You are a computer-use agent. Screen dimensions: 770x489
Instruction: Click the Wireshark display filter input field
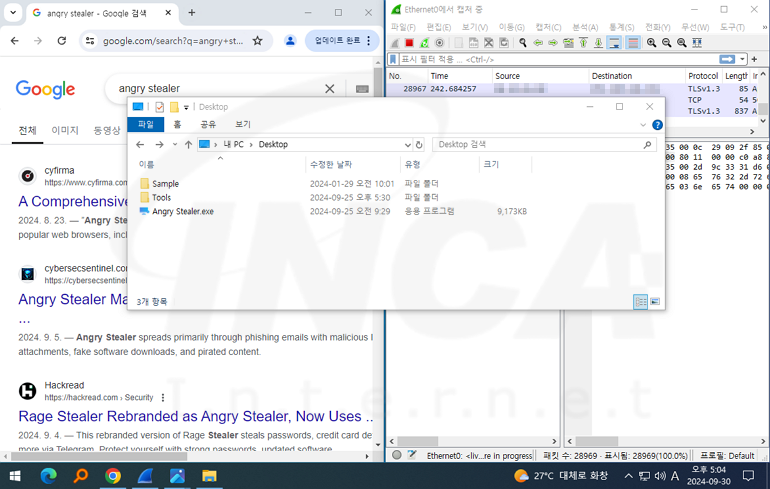tap(557, 59)
